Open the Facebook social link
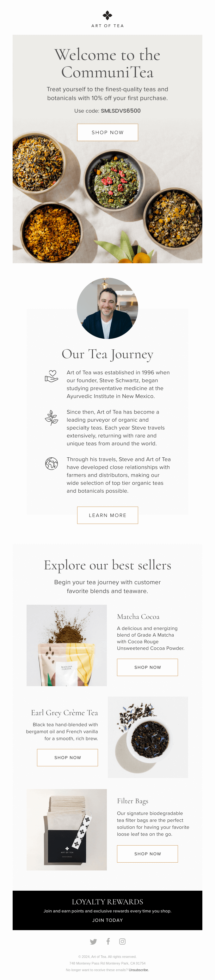 coord(108,941)
